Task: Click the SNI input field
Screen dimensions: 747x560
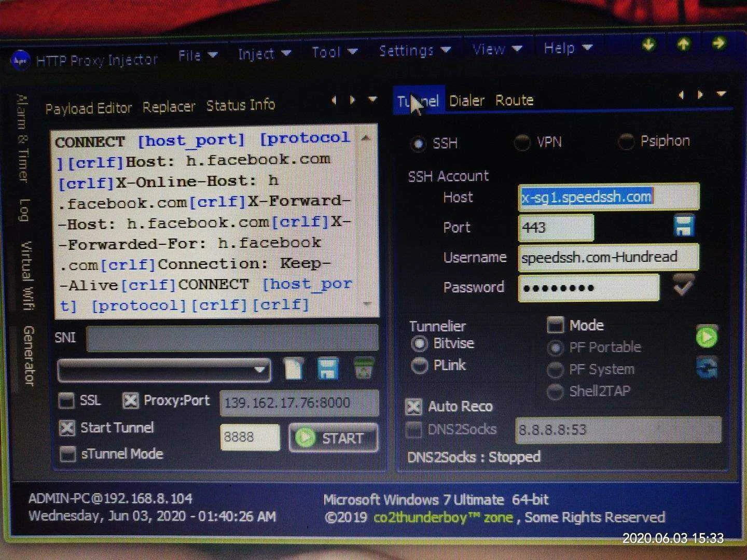Action: 232,338
